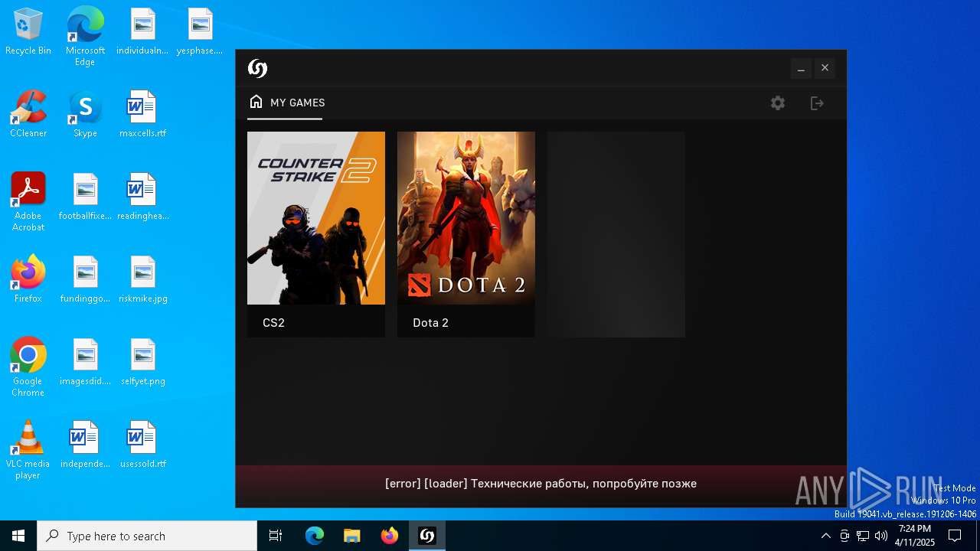980x551 pixels.
Task: Launch Edge from the taskbar
Action: 315,536
